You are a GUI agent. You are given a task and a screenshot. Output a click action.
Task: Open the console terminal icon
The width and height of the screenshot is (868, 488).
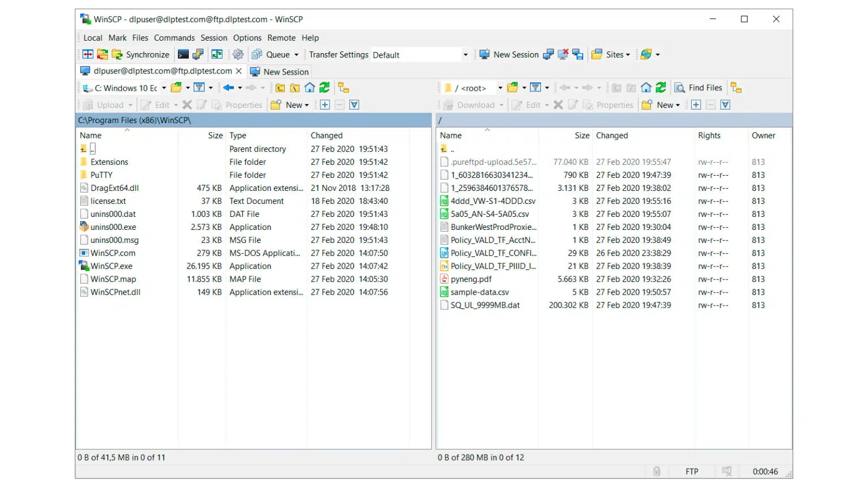(x=183, y=55)
